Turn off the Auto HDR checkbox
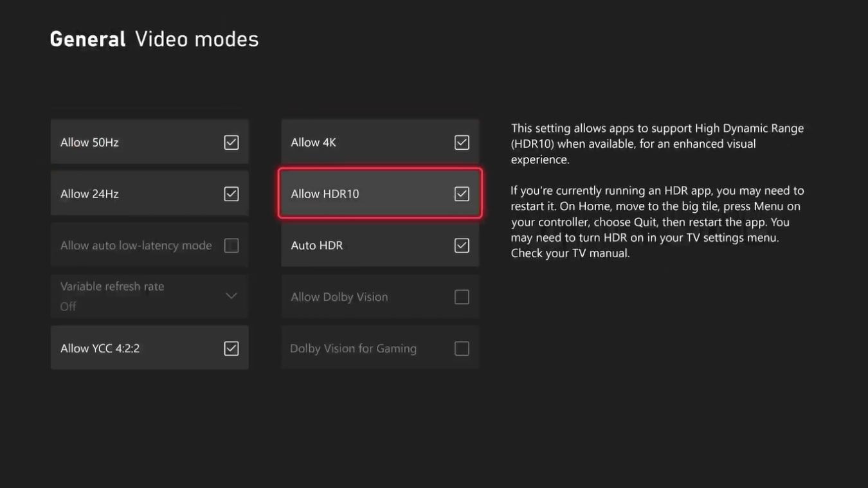 click(462, 246)
